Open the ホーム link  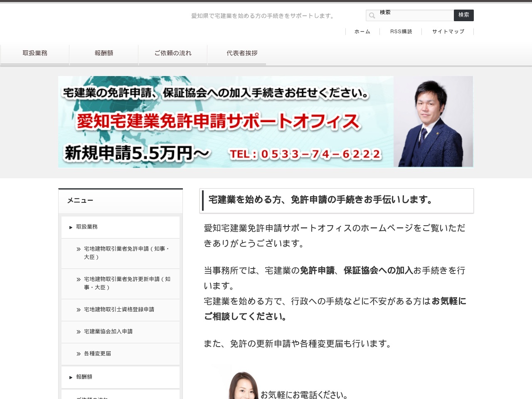(x=362, y=32)
